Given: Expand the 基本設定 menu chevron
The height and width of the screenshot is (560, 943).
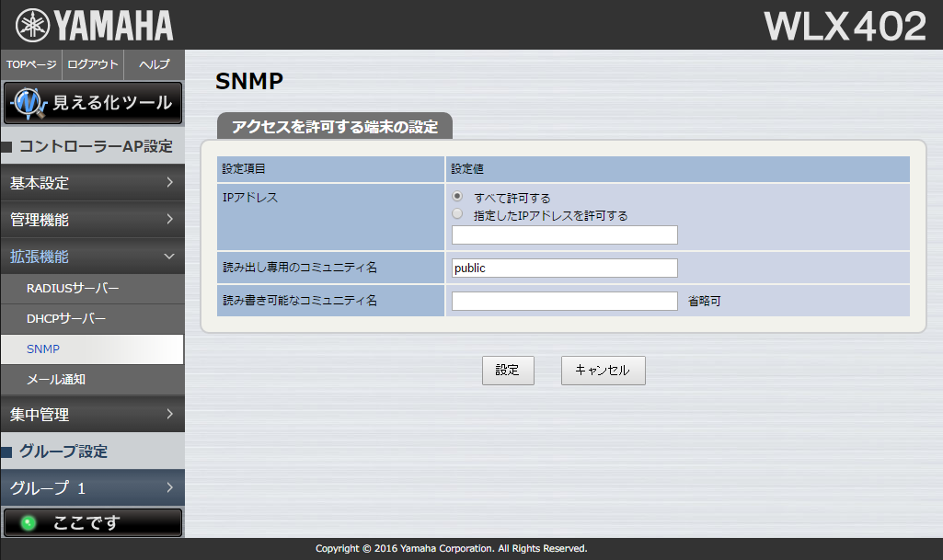Looking at the screenshot, I should (x=169, y=182).
